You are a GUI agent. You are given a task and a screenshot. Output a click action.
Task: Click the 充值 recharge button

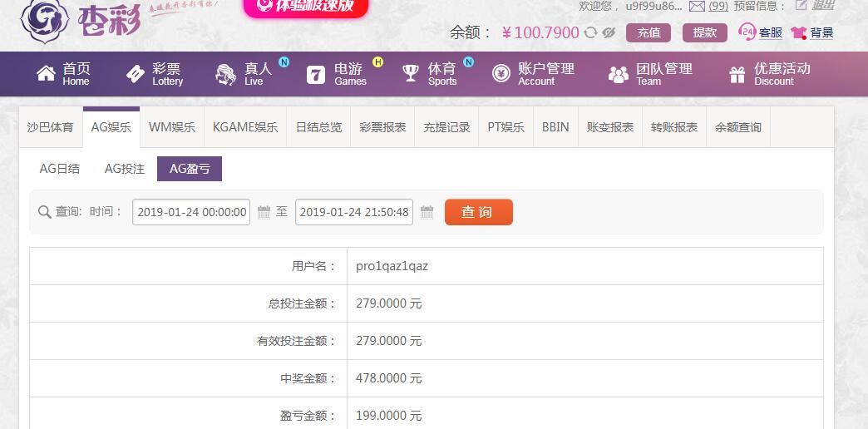pyautogui.click(x=649, y=32)
